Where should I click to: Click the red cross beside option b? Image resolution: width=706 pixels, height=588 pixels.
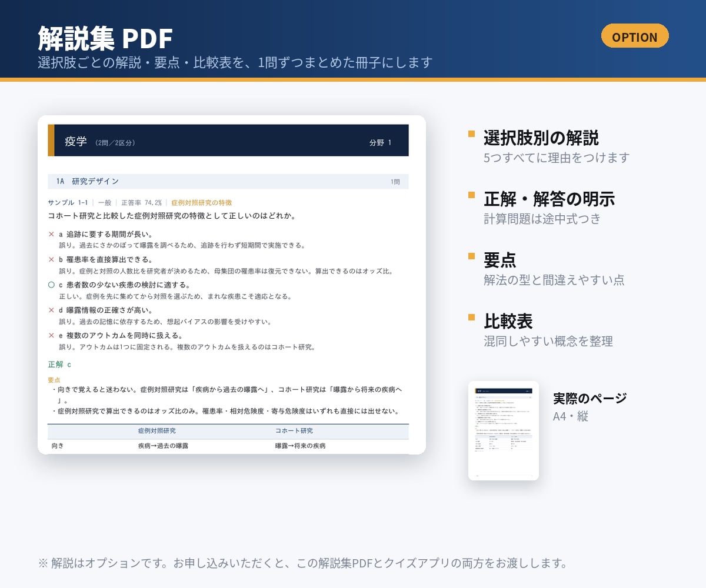click(51, 259)
